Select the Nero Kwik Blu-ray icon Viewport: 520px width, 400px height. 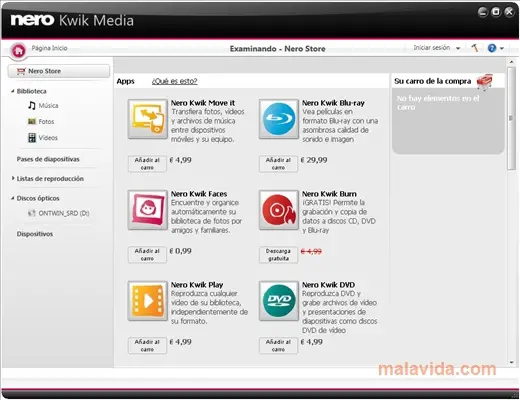tap(279, 119)
